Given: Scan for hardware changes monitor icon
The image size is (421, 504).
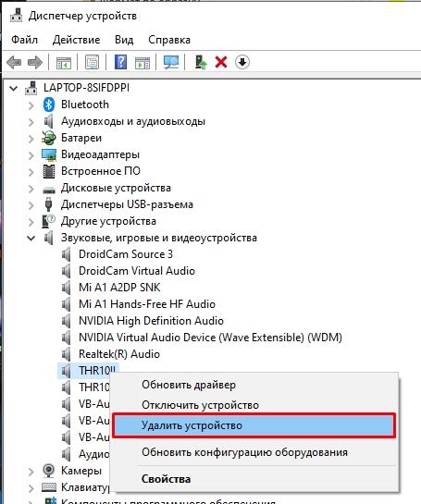Looking at the screenshot, I should pyautogui.click(x=171, y=62).
